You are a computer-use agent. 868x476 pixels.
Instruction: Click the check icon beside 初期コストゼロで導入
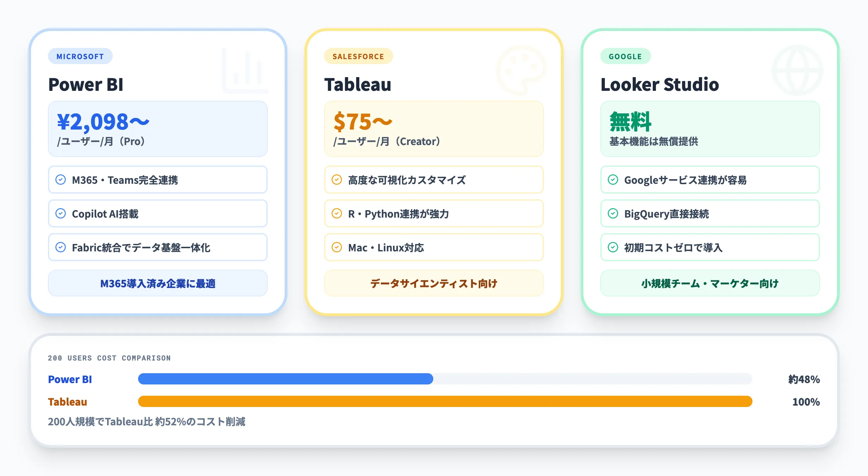(613, 247)
